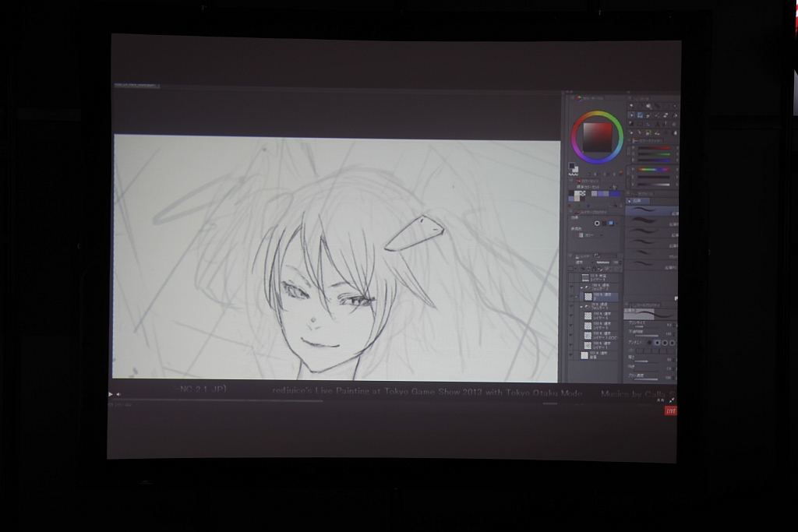Click the small color wheel icon below hue ring
Viewport: 798px width, 532px height.
[x=621, y=174]
